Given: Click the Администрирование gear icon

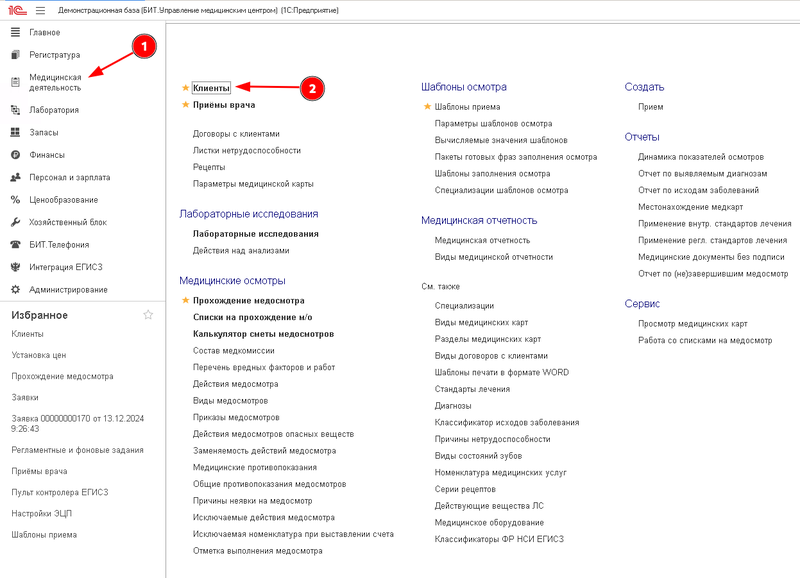Looking at the screenshot, I should (x=15, y=289).
